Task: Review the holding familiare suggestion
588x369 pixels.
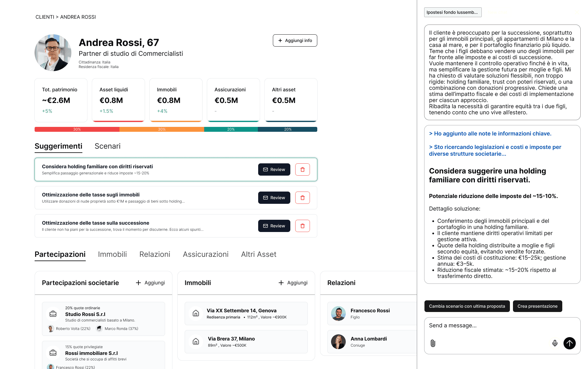Action: click(x=274, y=169)
